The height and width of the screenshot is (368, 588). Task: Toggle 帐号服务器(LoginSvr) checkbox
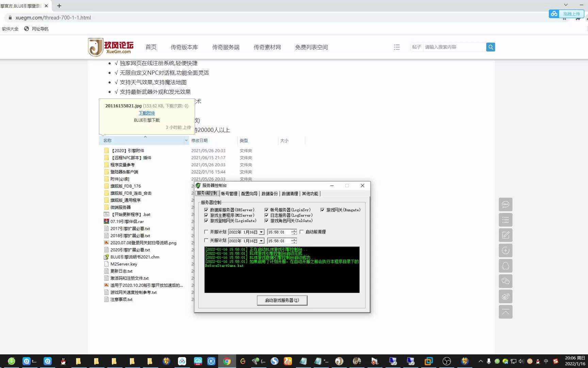click(x=266, y=210)
